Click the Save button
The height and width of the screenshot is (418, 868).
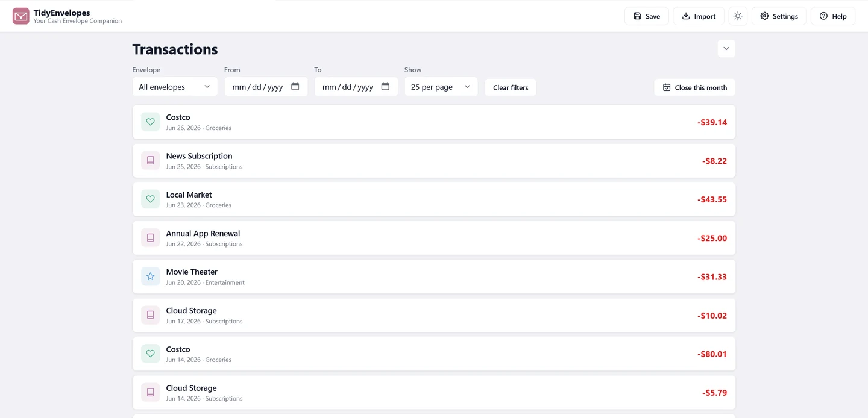point(647,16)
